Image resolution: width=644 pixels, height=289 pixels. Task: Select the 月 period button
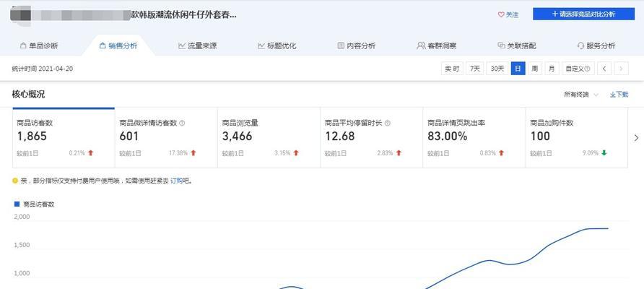click(x=552, y=69)
